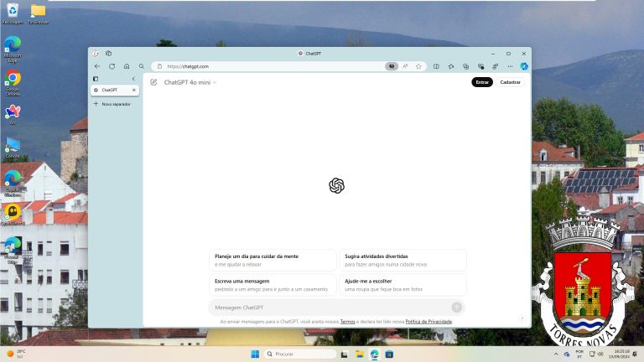Open File Explorer from taskbar
Viewport: 644px width, 362px height.
tap(360, 354)
